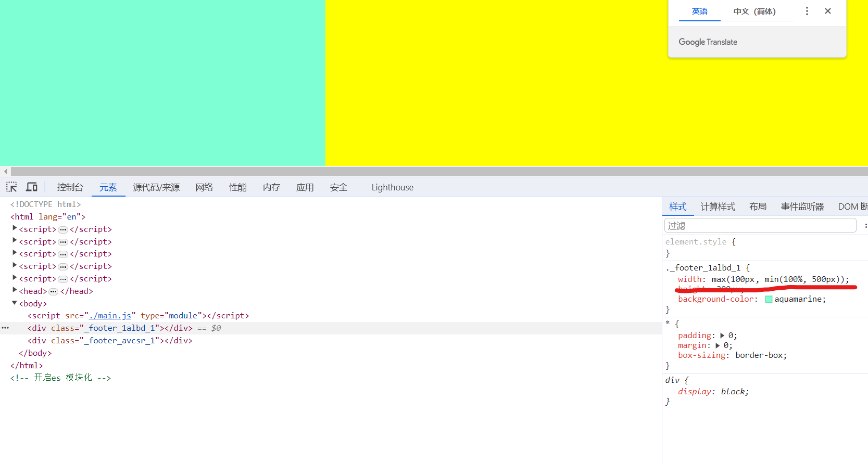Screen dimensions: 868x464
Task: Click ellipsis badge in head node
Action: 54,291
